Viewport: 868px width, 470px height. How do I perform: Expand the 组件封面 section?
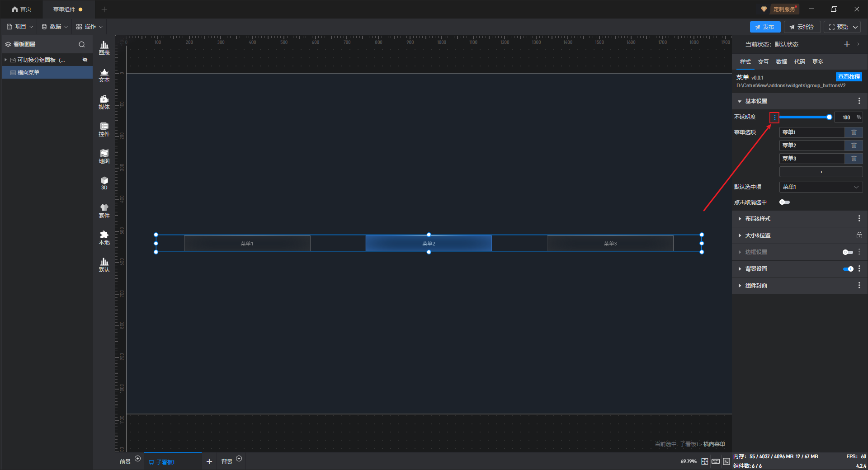pyautogui.click(x=740, y=286)
